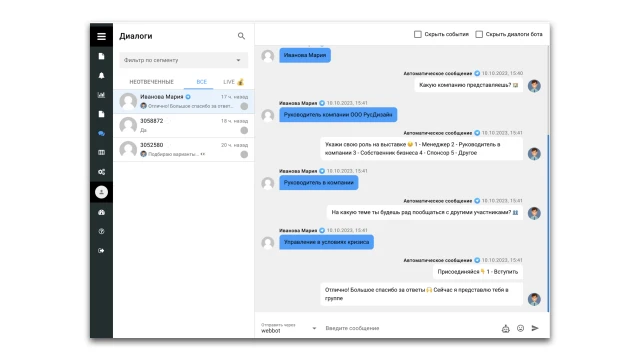Click the gray status circle in 3052580 row
640x360 pixels.
(x=244, y=155)
